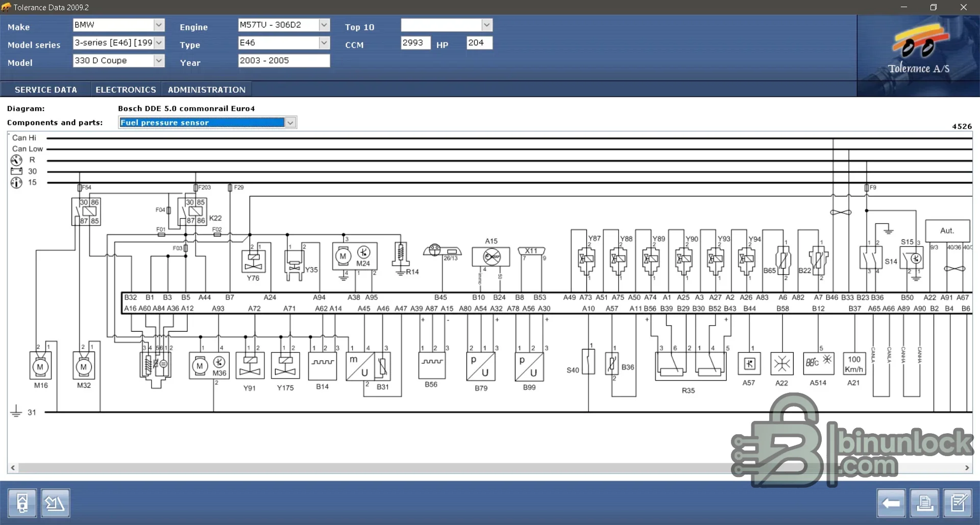The width and height of the screenshot is (980, 525).
Task: Select the B36 sensor symbol
Action: click(611, 364)
